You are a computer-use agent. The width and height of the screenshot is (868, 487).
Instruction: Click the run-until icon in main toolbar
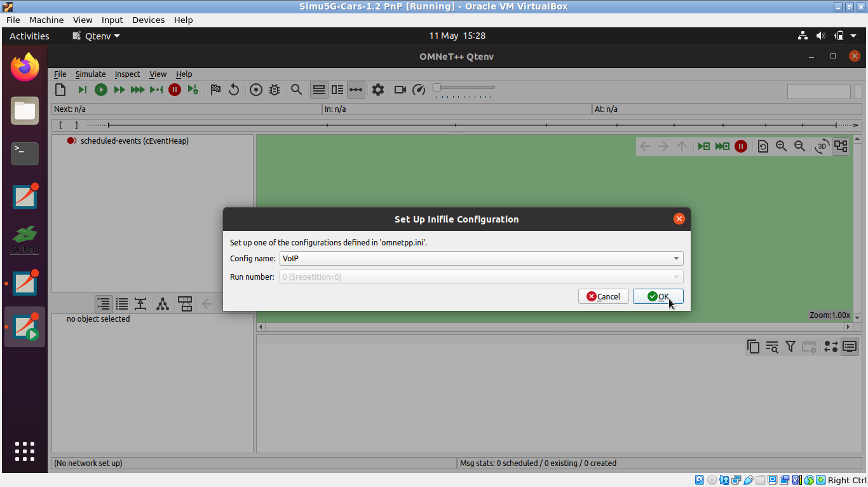click(156, 90)
